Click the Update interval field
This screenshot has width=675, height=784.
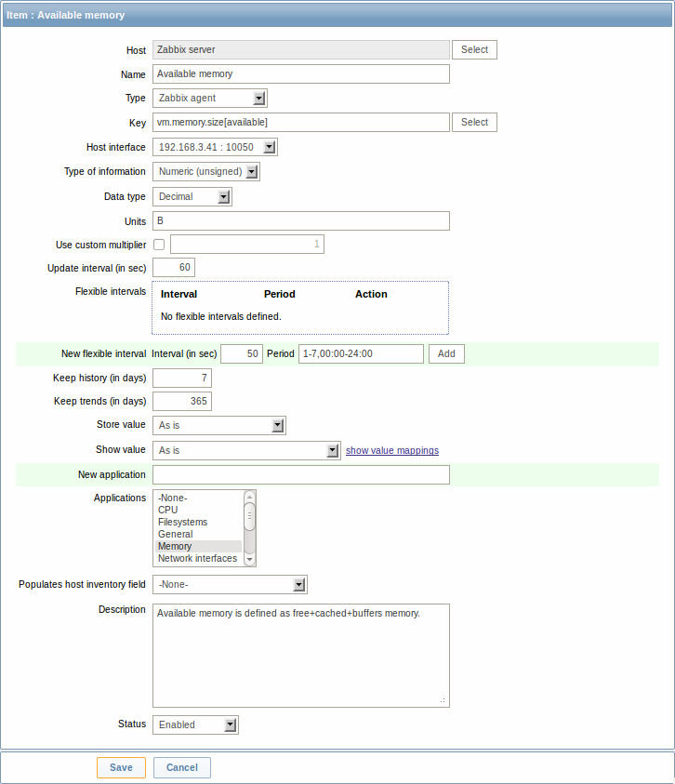pyautogui.click(x=174, y=268)
